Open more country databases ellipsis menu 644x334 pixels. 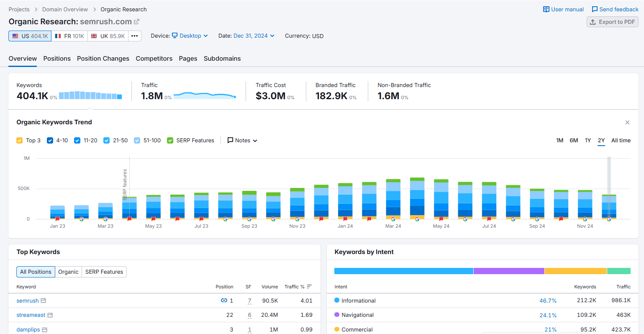point(134,36)
